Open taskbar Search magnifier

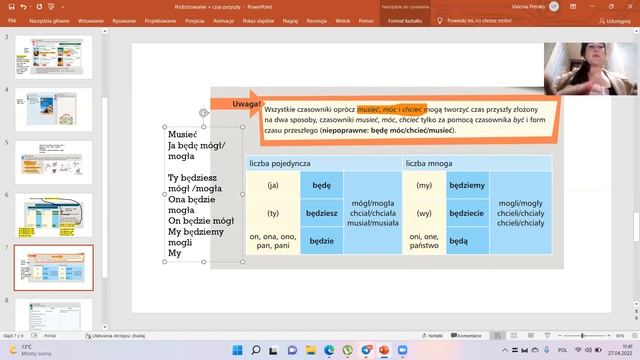pyautogui.click(x=256, y=350)
